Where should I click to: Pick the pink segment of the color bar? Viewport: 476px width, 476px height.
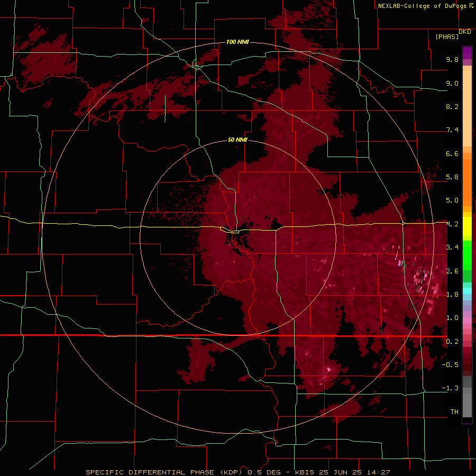click(467, 321)
